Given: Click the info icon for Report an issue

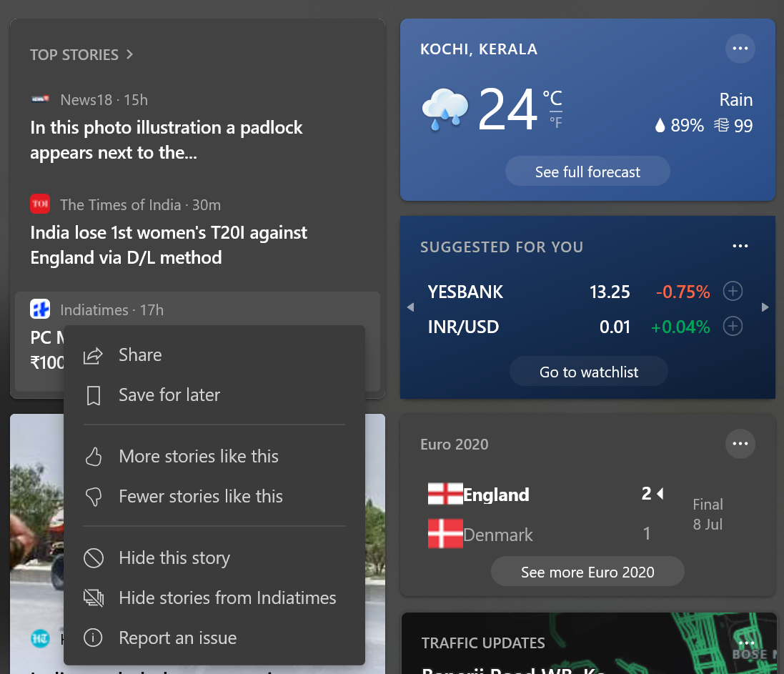Looking at the screenshot, I should click(x=93, y=638).
